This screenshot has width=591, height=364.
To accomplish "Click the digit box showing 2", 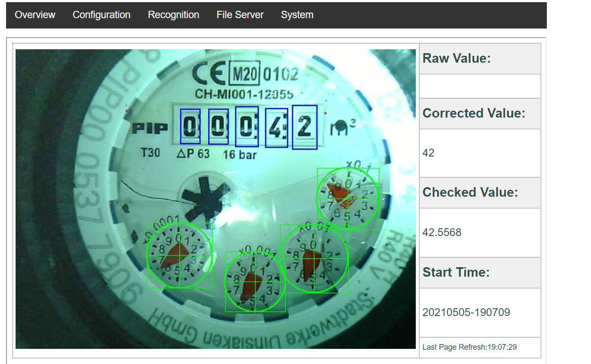I will click(x=305, y=127).
